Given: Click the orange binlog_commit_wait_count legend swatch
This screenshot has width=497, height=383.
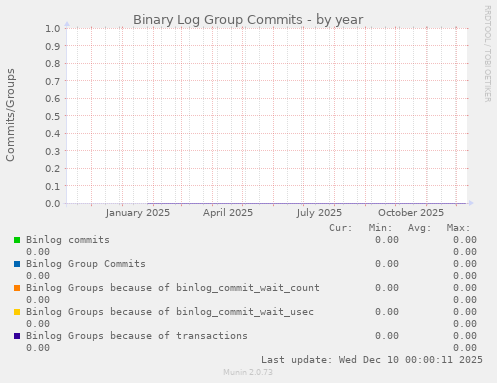Looking at the screenshot, I should click(x=17, y=288).
